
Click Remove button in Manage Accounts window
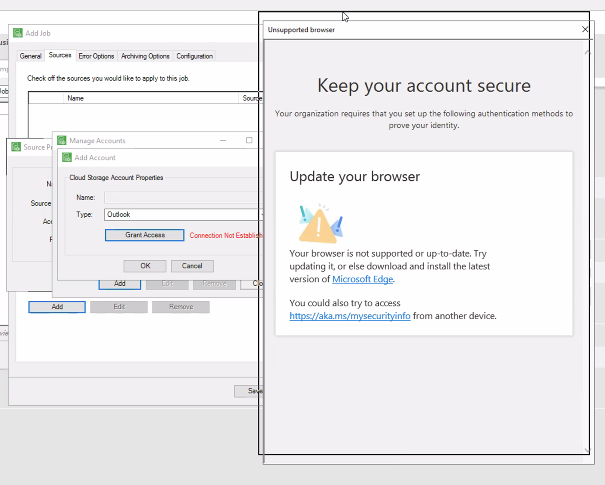click(215, 284)
